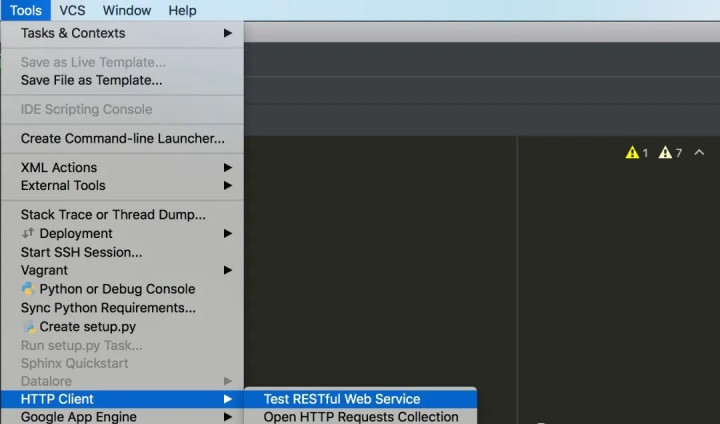Click the Deployment arrows icon
The width and height of the screenshot is (720, 424).
28,233
